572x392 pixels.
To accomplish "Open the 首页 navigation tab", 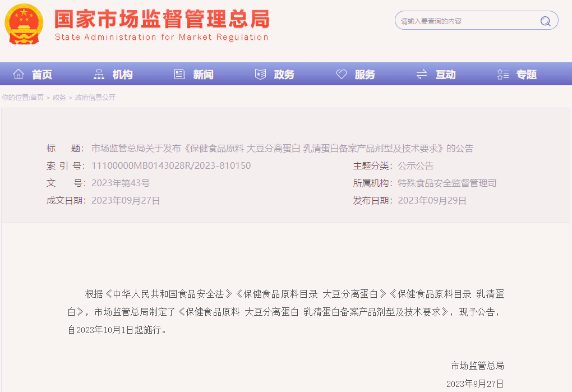I will pos(42,75).
